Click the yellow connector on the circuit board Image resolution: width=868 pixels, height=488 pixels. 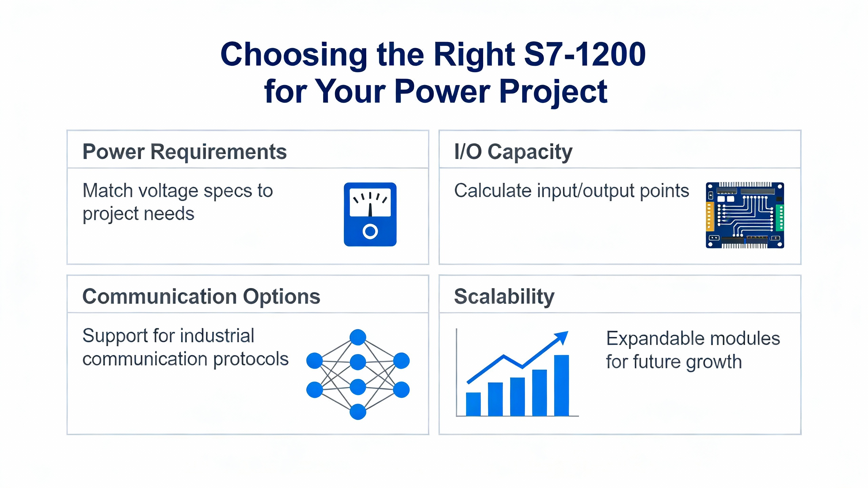710,217
